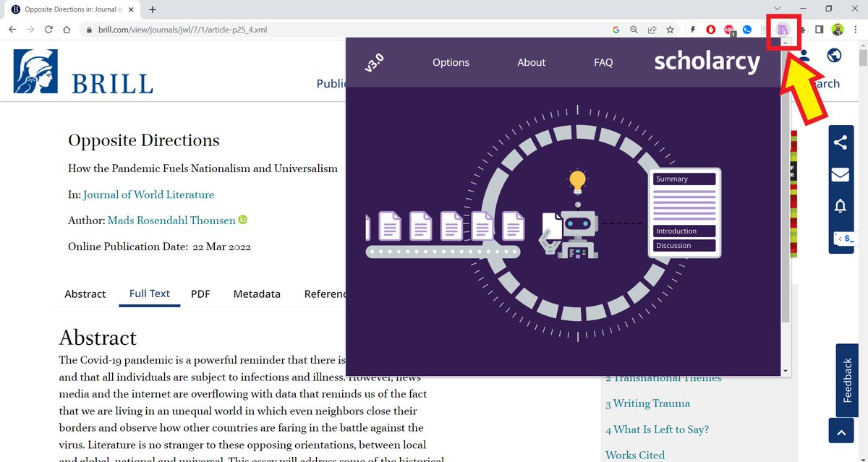Open a new browser tab
Screen dimensions: 868x462
153,9
